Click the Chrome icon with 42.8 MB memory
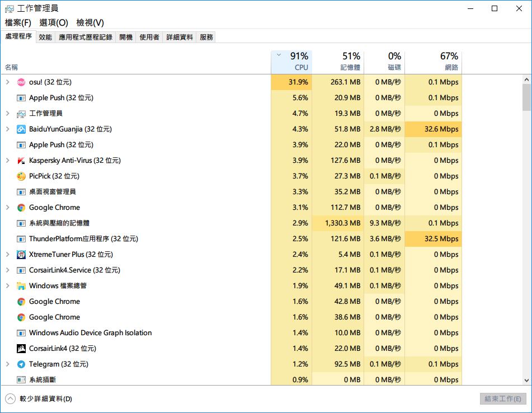Screen dimensions: 532x413 pos(21,302)
